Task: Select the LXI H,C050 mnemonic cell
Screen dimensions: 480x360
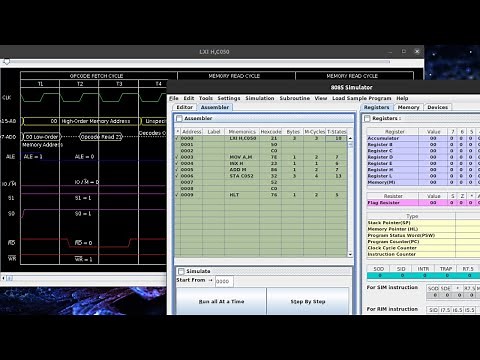Action: click(242, 138)
